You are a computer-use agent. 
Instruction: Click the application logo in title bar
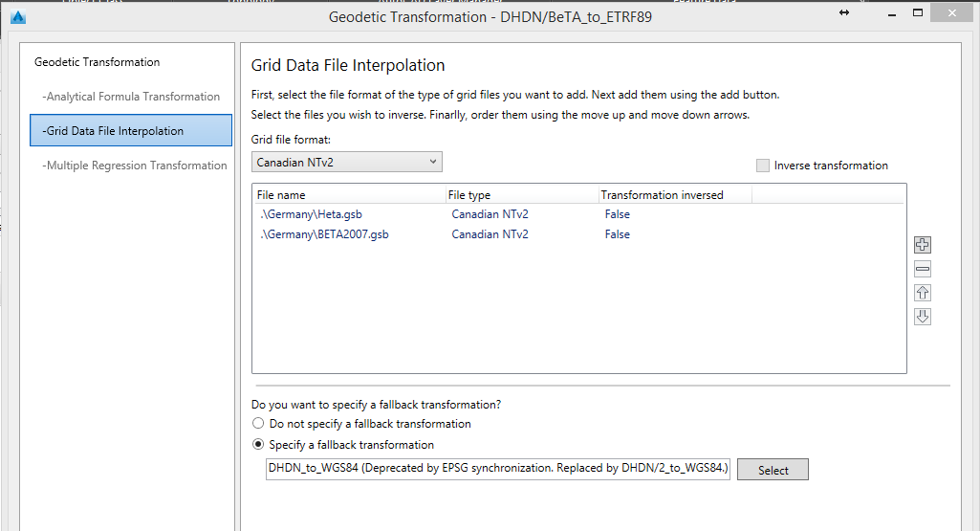click(x=18, y=17)
